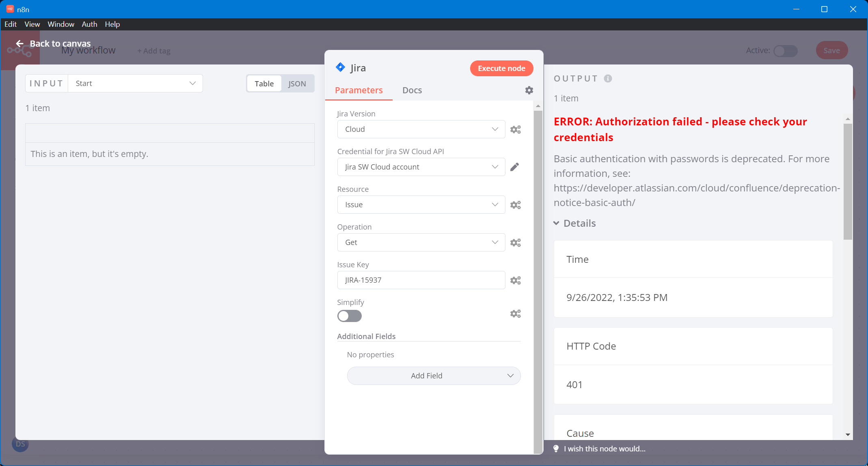Screen dimensions: 868x466
Task: Click the Execute node button
Action: pyautogui.click(x=501, y=68)
